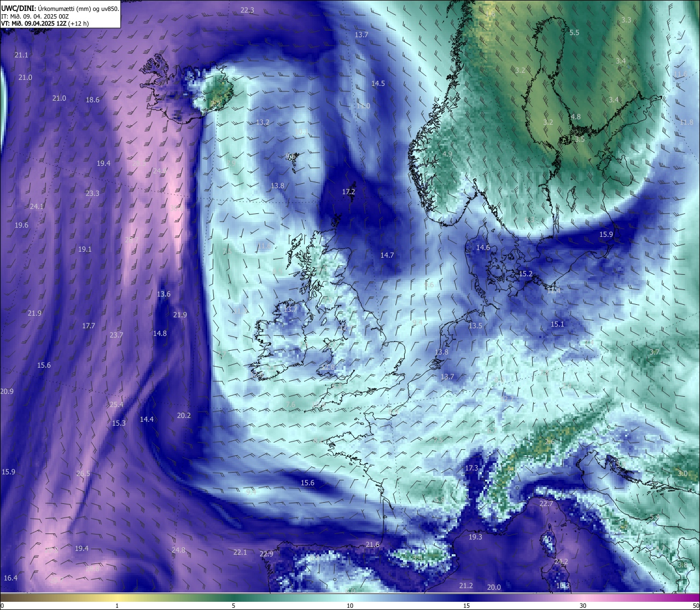The height and width of the screenshot is (610, 700).
Task: Select the 14.8 value label
Action: (x=160, y=334)
